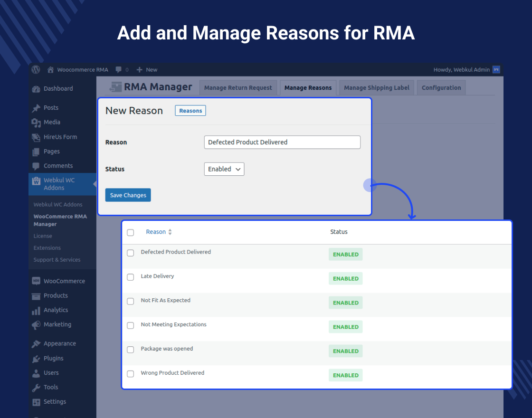532x418 pixels.
Task: Click the Marketing megaphone icon
Action: (x=36, y=325)
